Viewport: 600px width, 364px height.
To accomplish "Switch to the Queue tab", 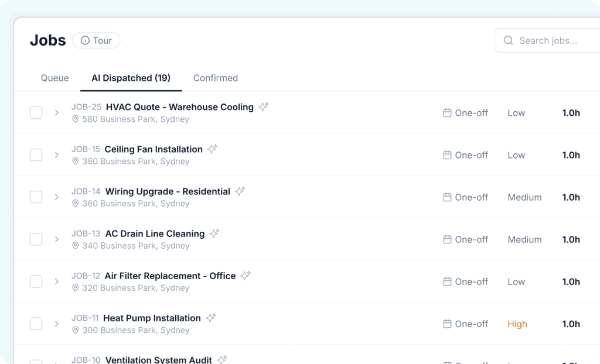I will pos(54,78).
